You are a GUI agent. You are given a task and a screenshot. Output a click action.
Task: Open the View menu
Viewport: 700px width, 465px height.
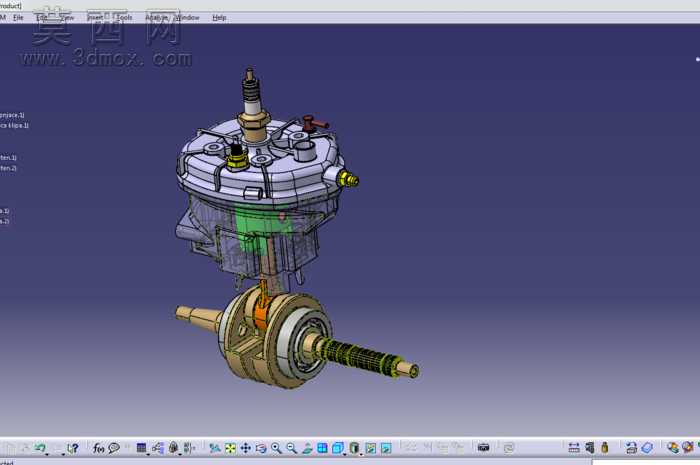point(67,17)
